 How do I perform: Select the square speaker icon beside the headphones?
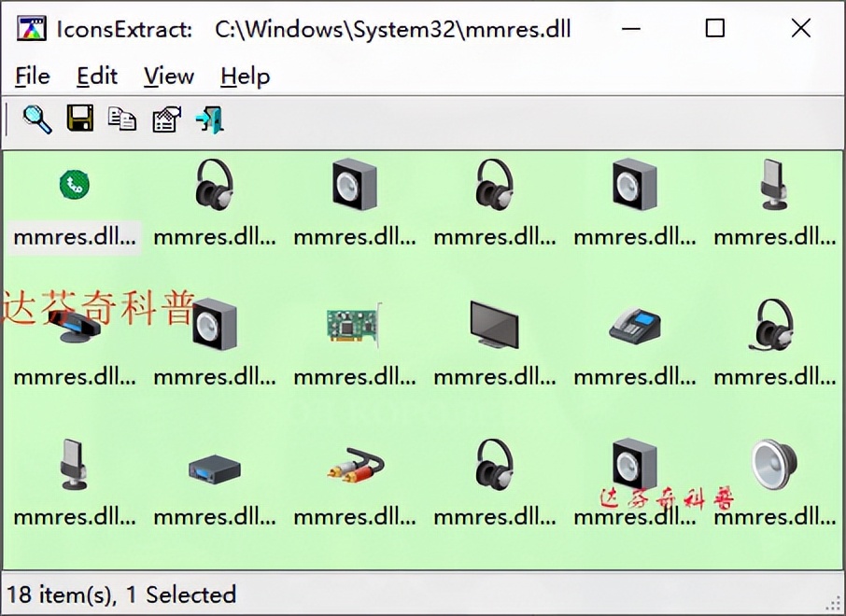coord(354,184)
